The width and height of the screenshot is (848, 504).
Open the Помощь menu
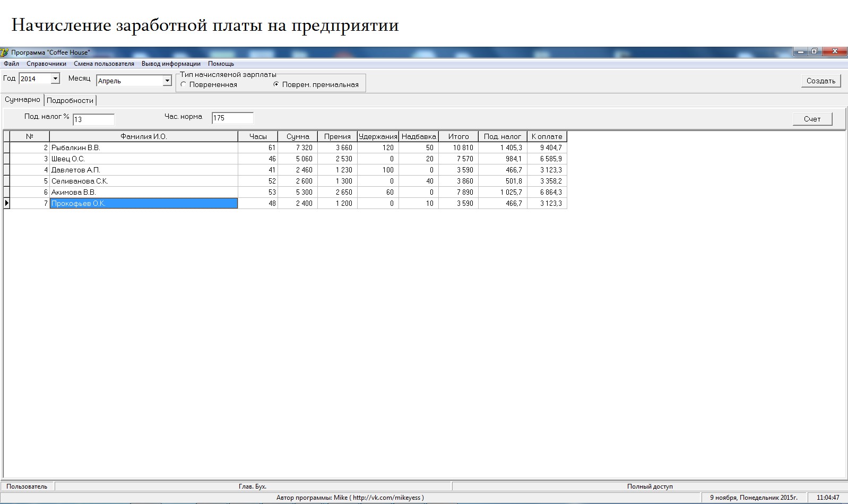click(221, 64)
